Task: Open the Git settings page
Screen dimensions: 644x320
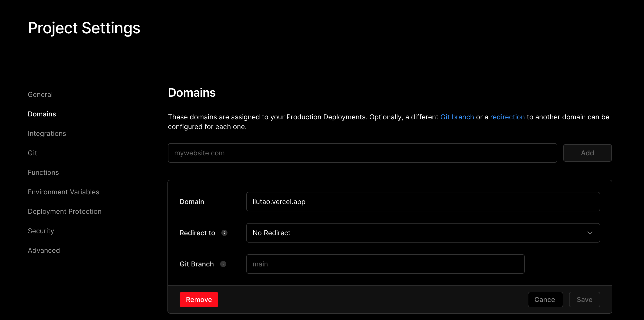Action: tap(32, 153)
